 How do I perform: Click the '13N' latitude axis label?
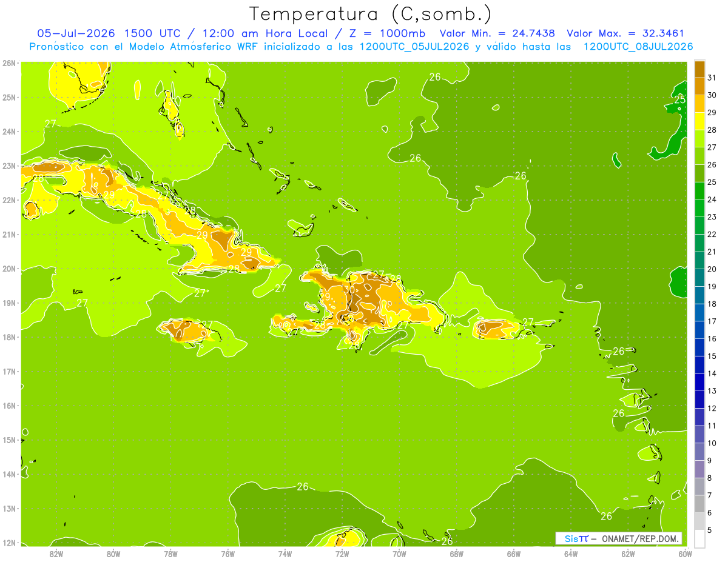(9, 509)
